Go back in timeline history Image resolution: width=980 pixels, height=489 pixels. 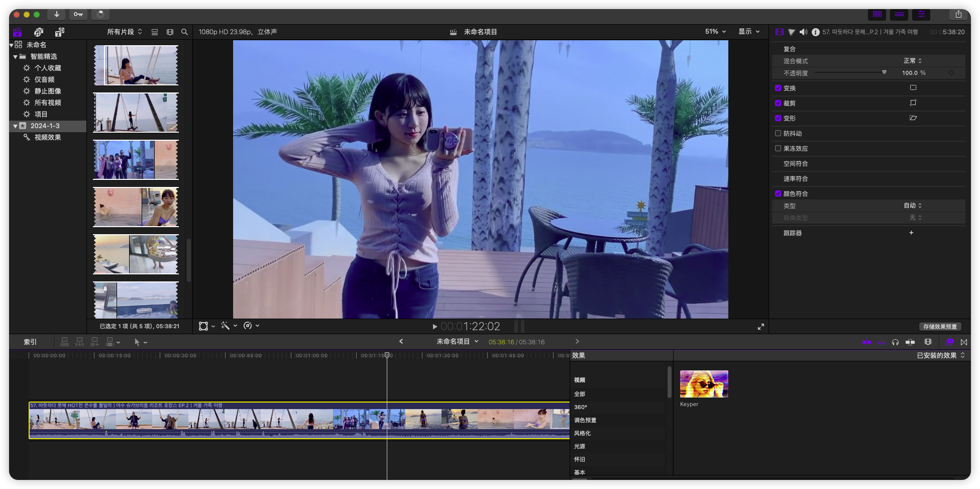point(401,342)
